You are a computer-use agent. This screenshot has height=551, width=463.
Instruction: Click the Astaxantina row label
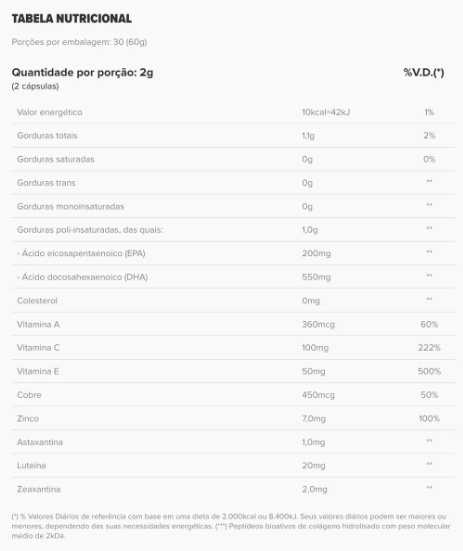coord(40,442)
